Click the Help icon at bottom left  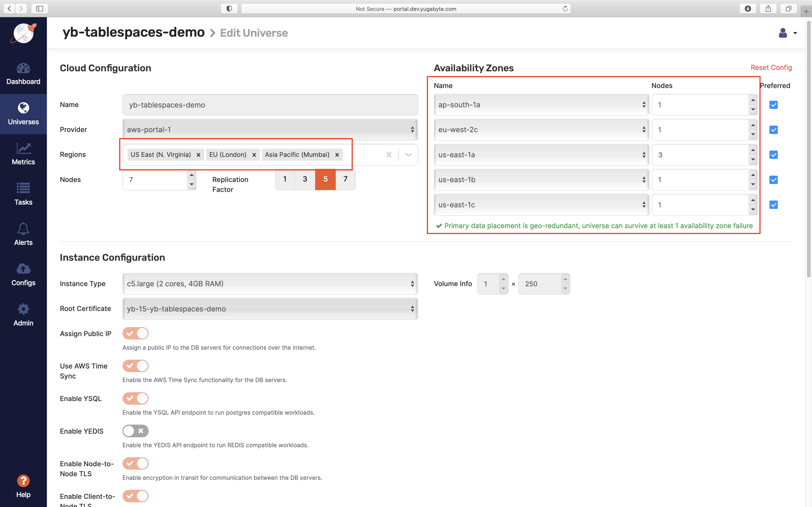coord(23,481)
